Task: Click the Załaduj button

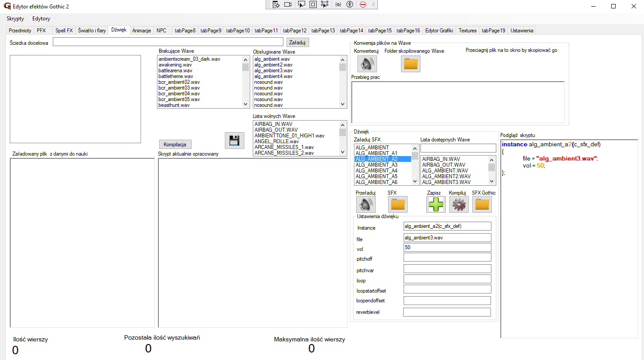Action: (x=297, y=42)
